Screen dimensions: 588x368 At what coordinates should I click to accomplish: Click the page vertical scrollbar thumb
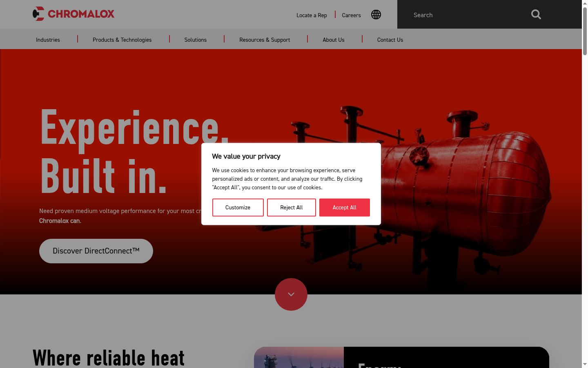[x=585, y=31]
